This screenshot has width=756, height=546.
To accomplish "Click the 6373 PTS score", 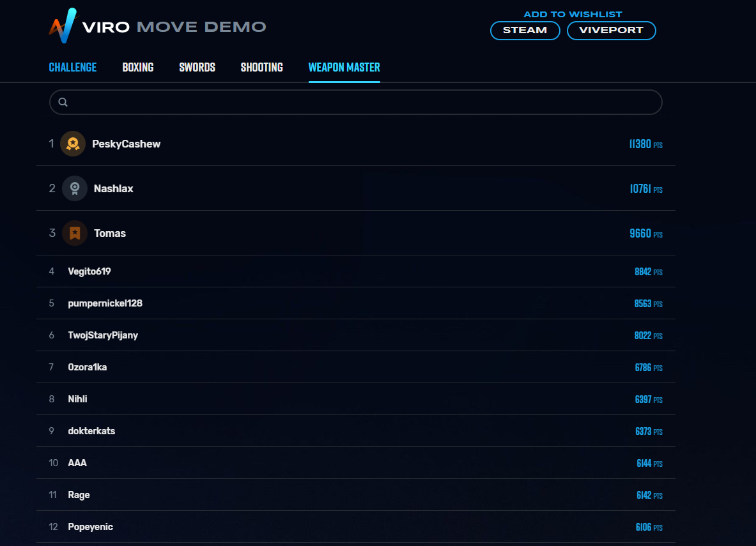I will point(649,431).
